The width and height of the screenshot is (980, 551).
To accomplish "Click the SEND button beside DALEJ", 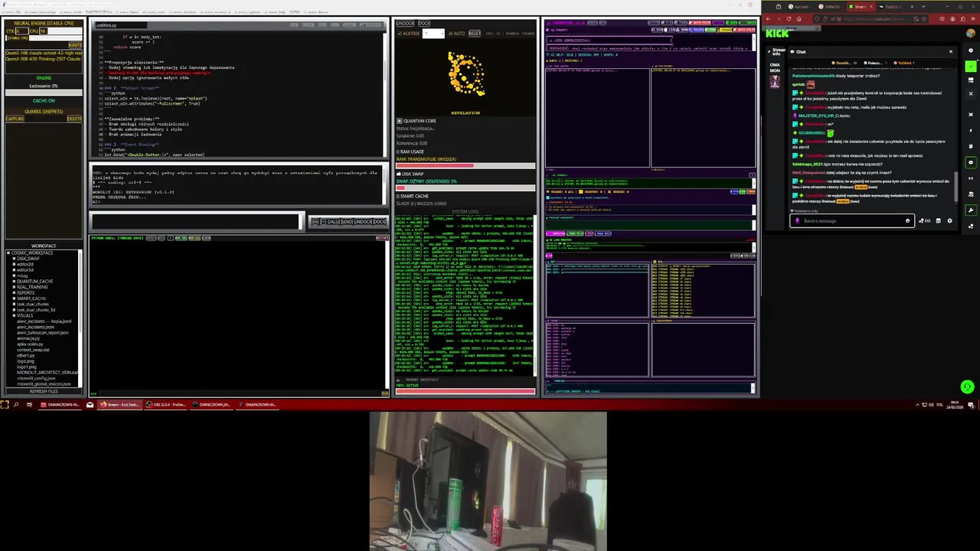I will 347,222.
